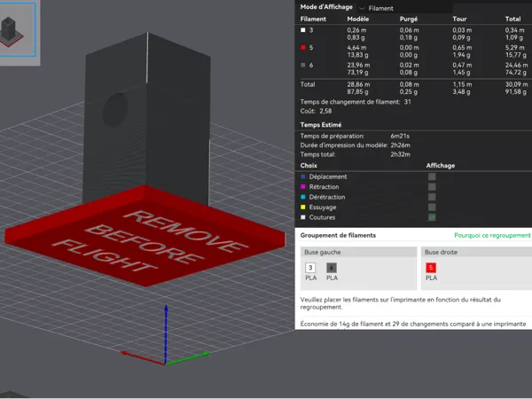Click the 'Tour' column header
This screenshot has width=532, height=399.
(x=459, y=19)
